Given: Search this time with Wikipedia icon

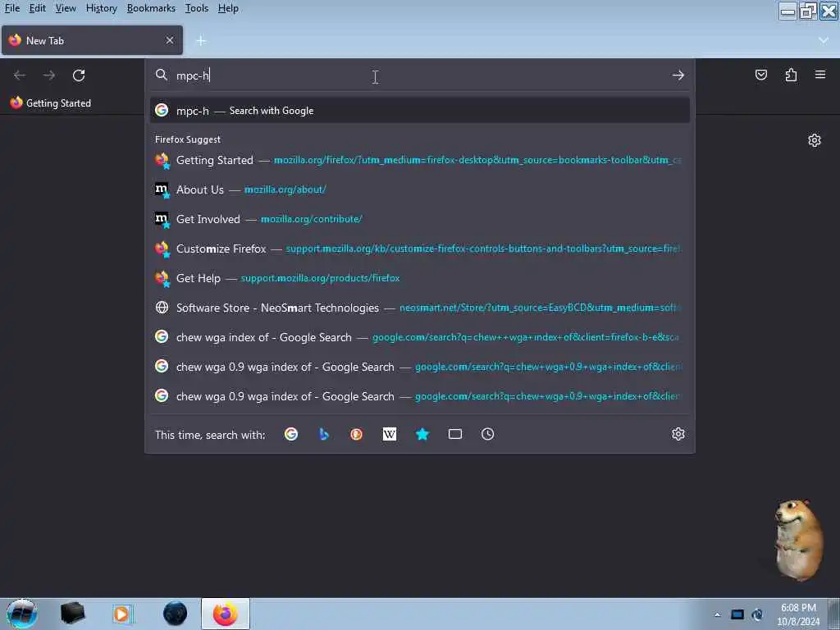Looking at the screenshot, I should [x=390, y=435].
